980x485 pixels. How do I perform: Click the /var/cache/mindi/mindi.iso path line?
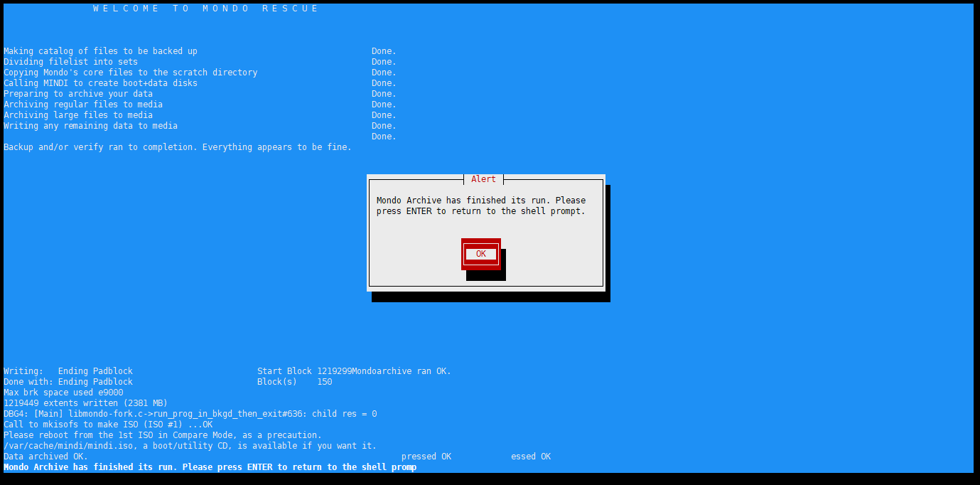coord(190,446)
